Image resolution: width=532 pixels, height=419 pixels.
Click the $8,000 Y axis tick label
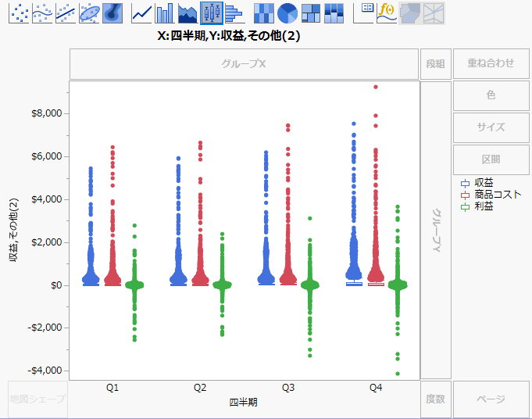[x=47, y=113]
